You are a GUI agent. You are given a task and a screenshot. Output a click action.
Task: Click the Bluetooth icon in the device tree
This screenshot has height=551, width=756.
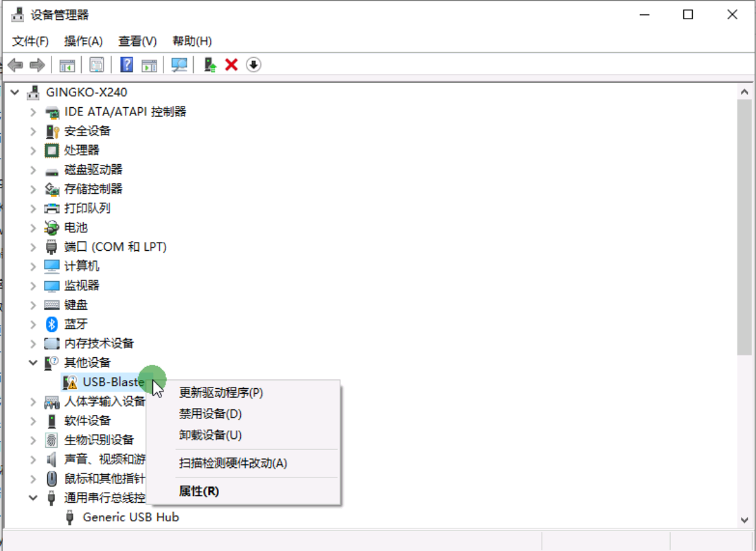tap(51, 324)
